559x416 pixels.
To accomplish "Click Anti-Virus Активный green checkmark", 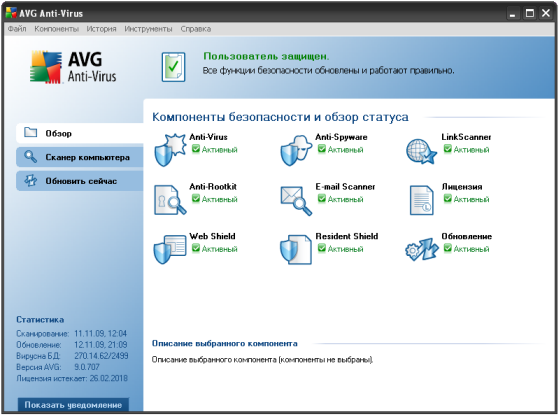I will pyautogui.click(x=196, y=149).
